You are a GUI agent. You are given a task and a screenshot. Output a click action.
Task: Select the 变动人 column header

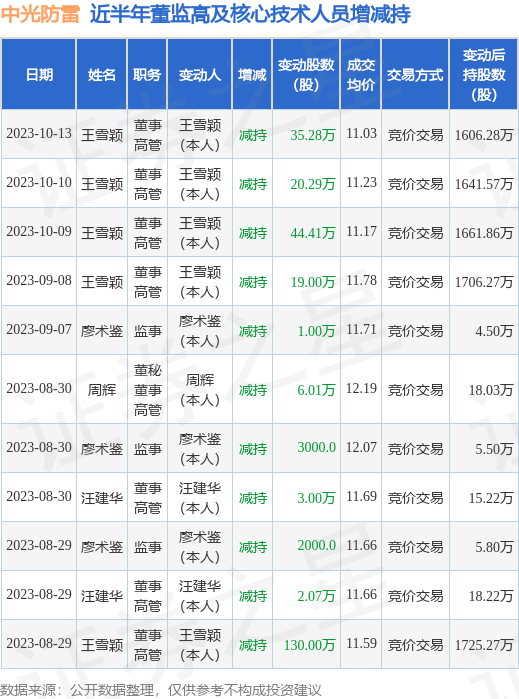pyautogui.click(x=200, y=74)
